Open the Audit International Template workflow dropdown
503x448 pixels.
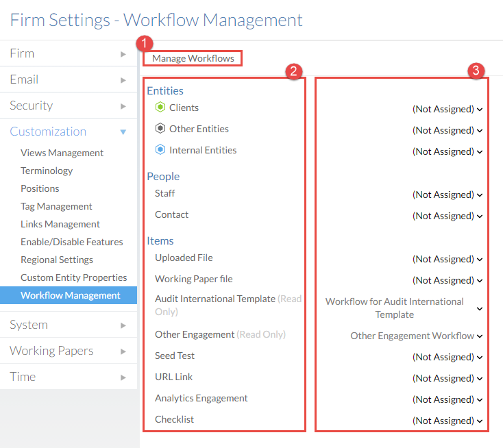[403, 308]
